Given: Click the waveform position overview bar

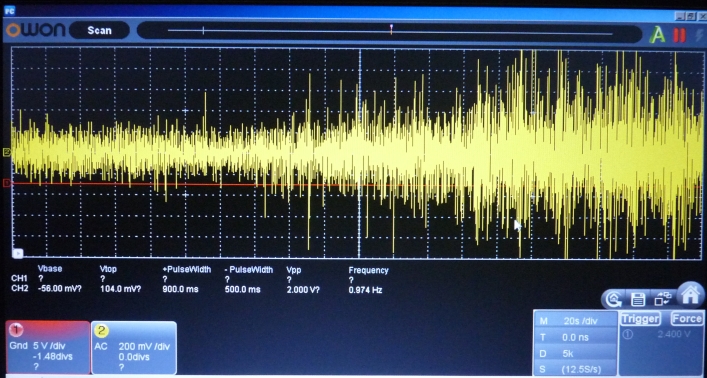Looking at the screenshot, I should (390, 32).
